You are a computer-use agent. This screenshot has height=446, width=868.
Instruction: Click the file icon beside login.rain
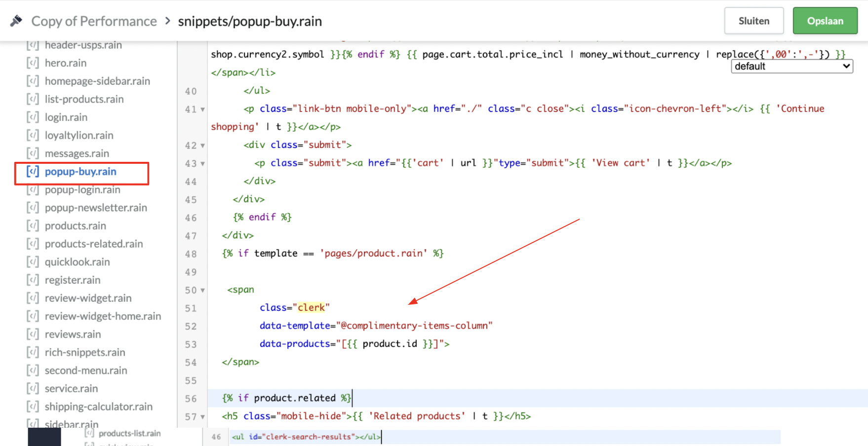pyautogui.click(x=33, y=117)
